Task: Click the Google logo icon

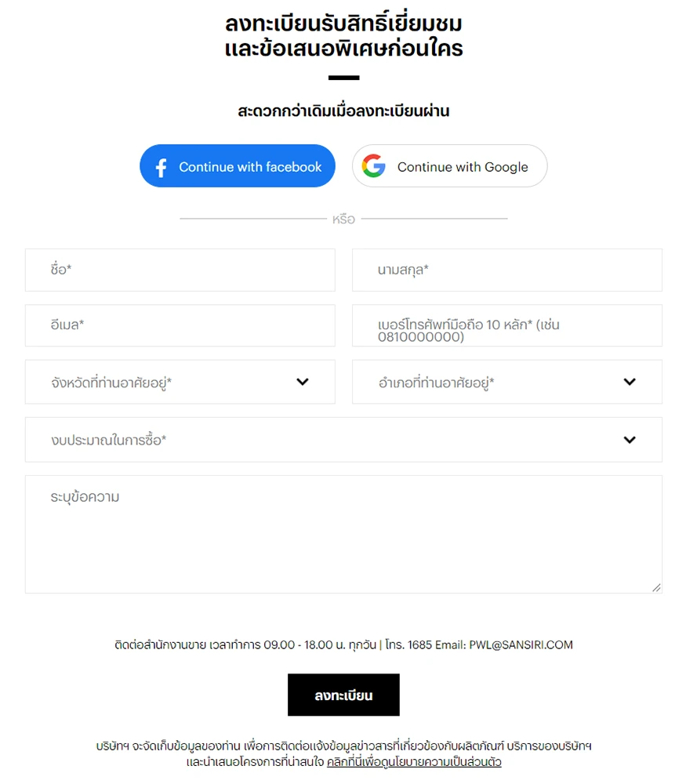Action: (x=374, y=166)
